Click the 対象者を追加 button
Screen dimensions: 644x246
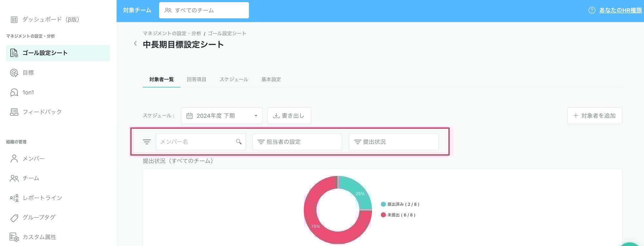pyautogui.click(x=594, y=116)
